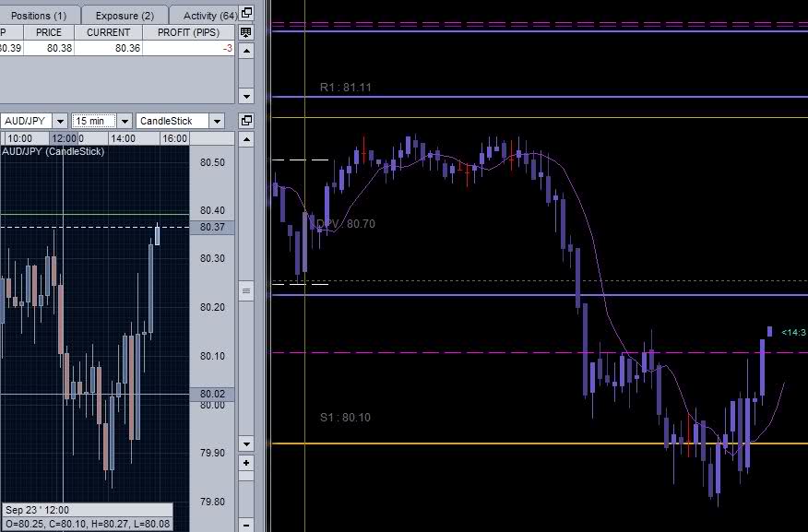Click the 12:00 highlighted time axis label
This screenshot has width=808, height=532.
click(x=64, y=138)
